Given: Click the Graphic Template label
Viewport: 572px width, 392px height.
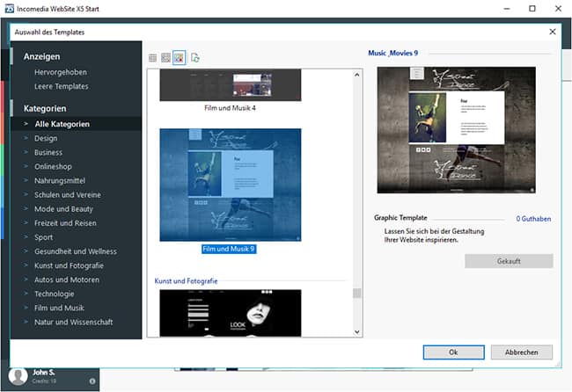Looking at the screenshot, I should coord(400,217).
